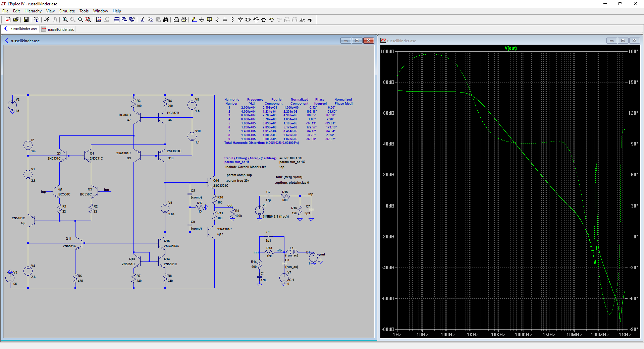Place a Ground symbol
The width and height of the screenshot is (644, 349).
coord(202,20)
